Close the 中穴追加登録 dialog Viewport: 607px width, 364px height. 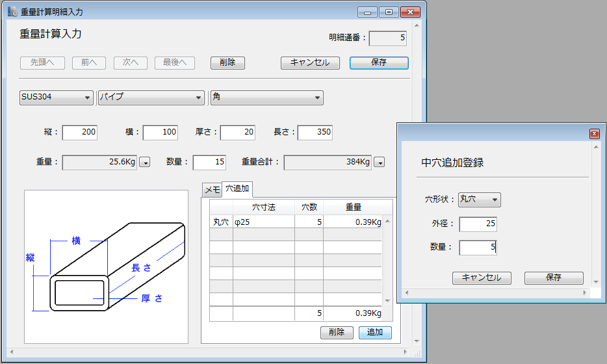(x=594, y=133)
